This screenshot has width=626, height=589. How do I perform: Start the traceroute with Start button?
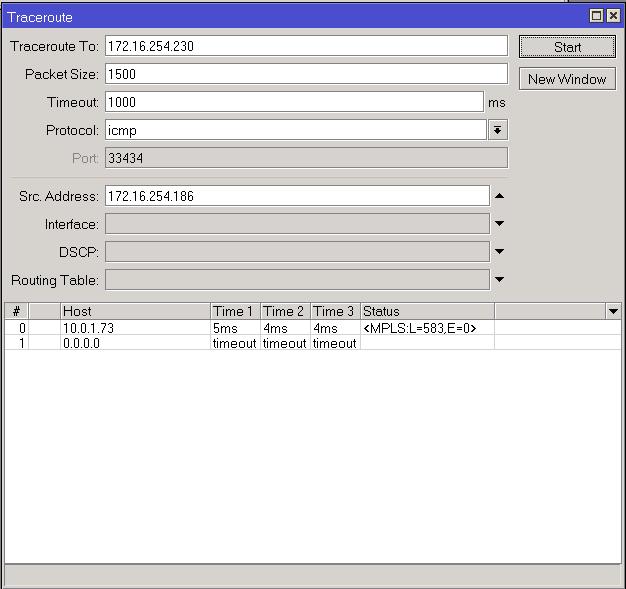pos(567,47)
